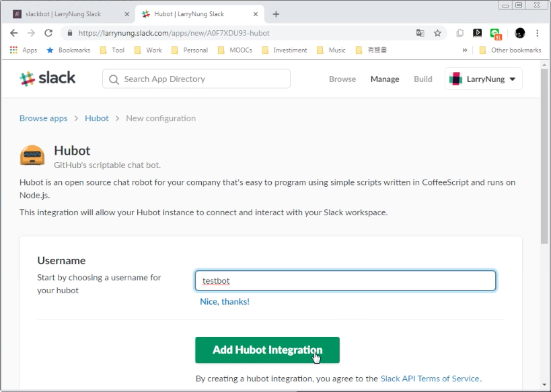Click the Search App Directory field
This screenshot has height=392, width=551.
click(x=196, y=79)
